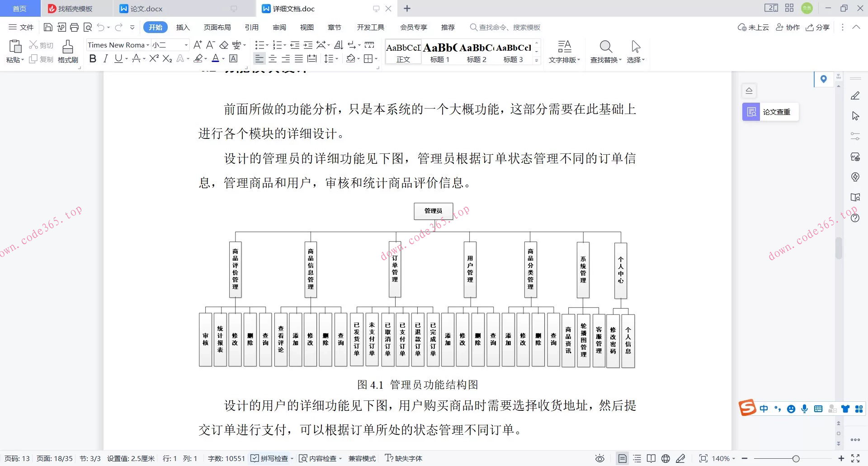Image resolution: width=868 pixels, height=466 pixels.
Task: Click 未上云 cloud status button
Action: click(x=753, y=27)
